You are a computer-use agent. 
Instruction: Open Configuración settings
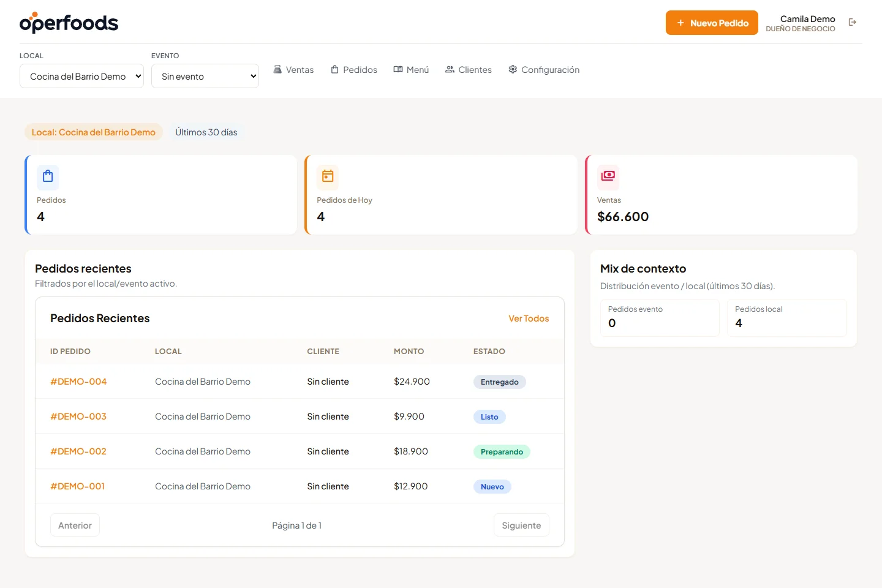click(544, 70)
